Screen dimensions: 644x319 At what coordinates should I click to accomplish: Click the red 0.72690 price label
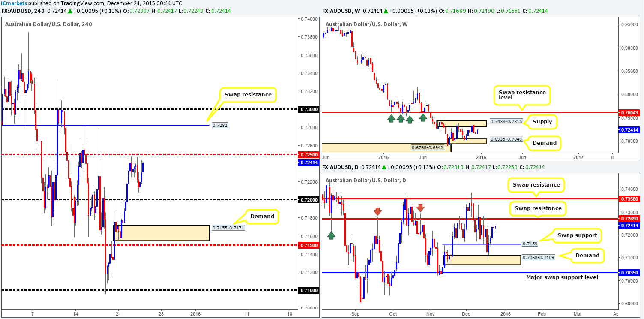coord(629,219)
